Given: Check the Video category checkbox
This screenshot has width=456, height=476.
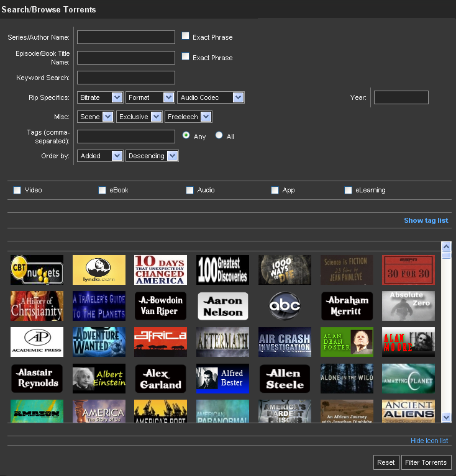Looking at the screenshot, I should tap(17, 190).
